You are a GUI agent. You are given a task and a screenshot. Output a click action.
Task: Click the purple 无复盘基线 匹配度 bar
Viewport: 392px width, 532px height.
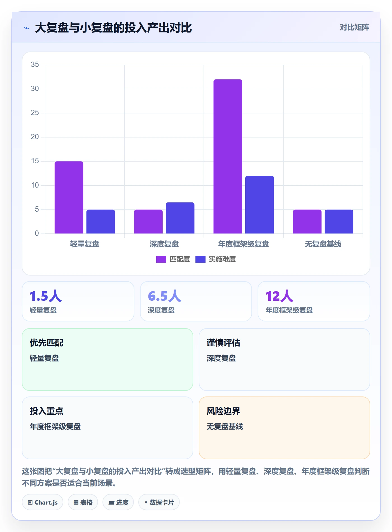[307, 221]
